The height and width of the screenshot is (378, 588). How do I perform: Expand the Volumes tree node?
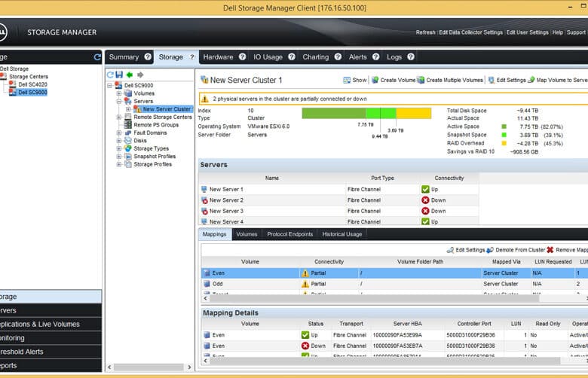click(x=119, y=93)
